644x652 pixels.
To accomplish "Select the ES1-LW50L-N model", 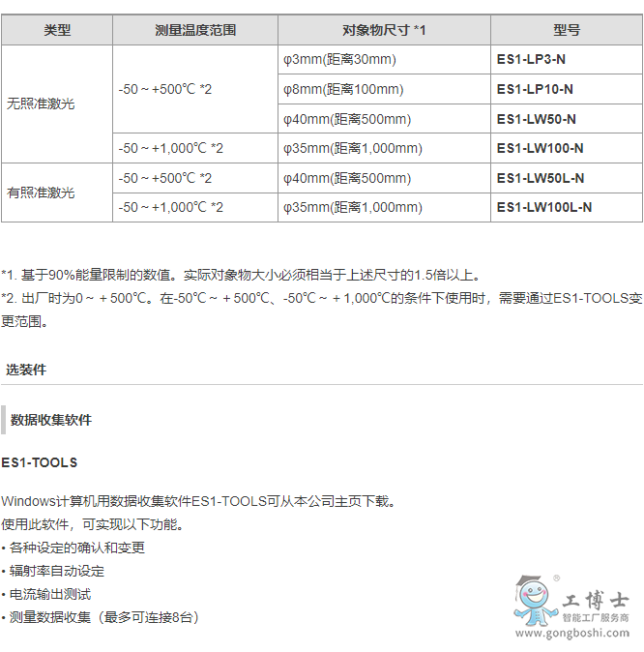I will click(x=540, y=178).
